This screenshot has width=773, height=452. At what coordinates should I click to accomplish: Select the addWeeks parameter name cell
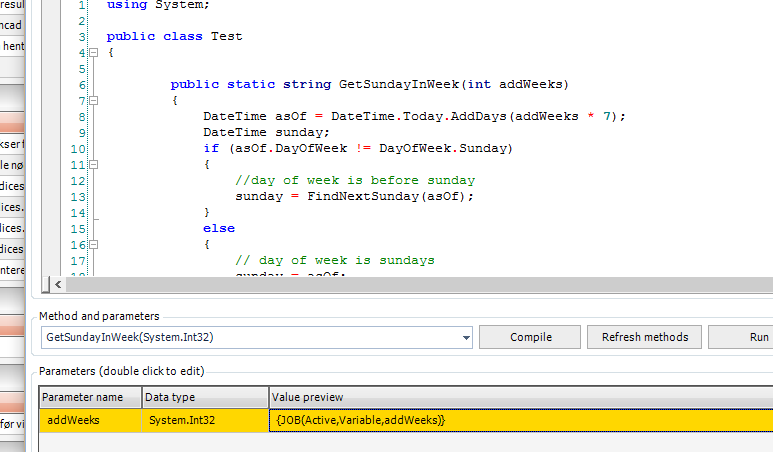(90, 421)
